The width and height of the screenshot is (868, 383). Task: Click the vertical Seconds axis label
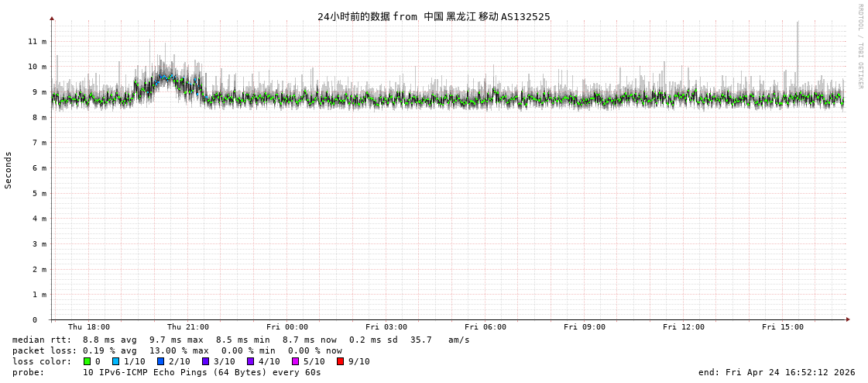point(9,170)
